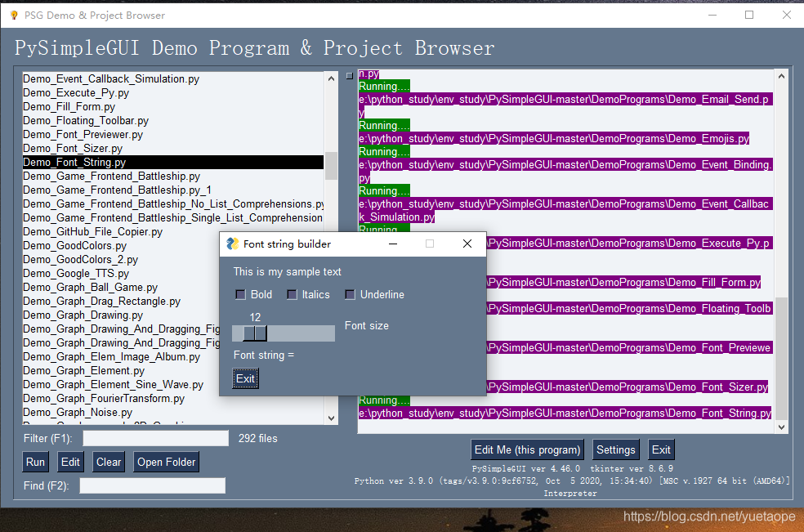Viewport: 804px width, 532px height.
Task: Select Demo_Game_Frontend_Battleship_No_List_Comprehensions.py
Action: pyautogui.click(x=173, y=203)
